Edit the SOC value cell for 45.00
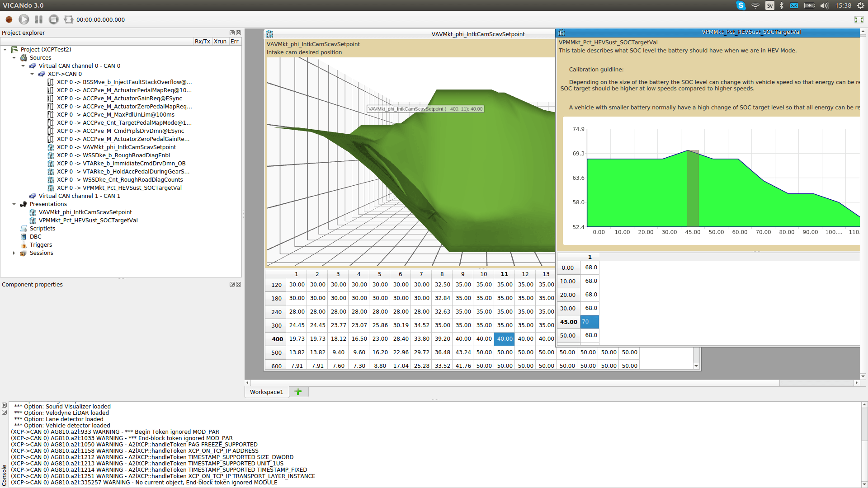Screen dimensions: 868x488 coord(590,322)
